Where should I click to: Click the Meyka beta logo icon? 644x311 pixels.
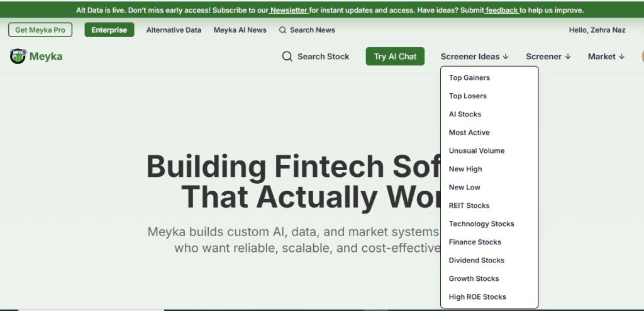point(18,57)
